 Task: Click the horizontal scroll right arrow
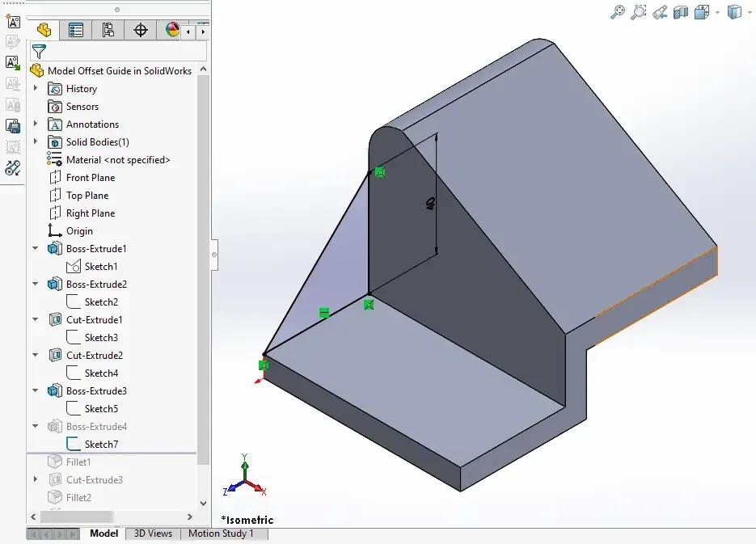tap(190, 517)
